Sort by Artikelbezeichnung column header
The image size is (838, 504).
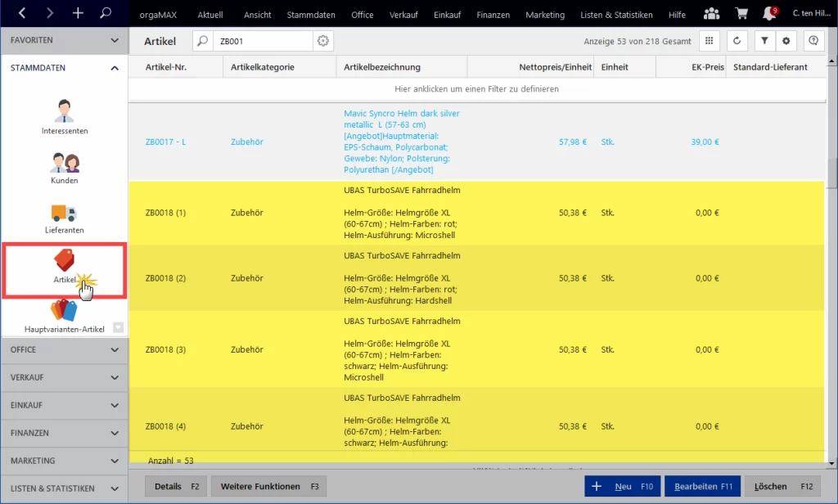(x=402, y=67)
